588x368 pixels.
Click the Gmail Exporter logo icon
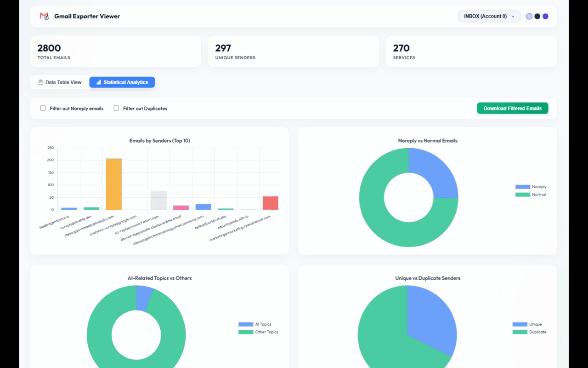(x=44, y=16)
